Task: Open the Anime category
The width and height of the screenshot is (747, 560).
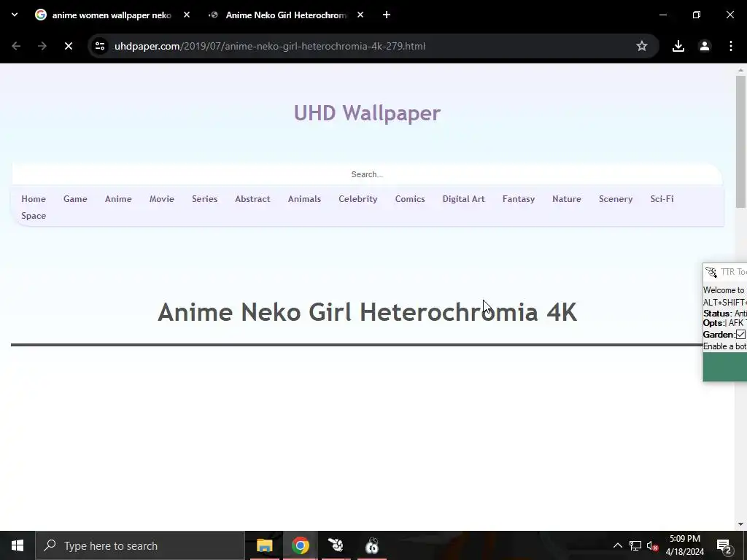Action: click(x=118, y=199)
